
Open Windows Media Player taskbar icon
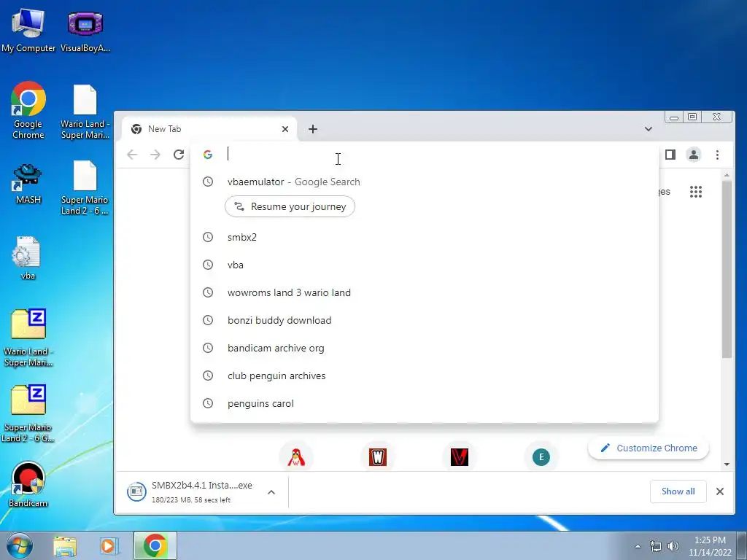pos(109,545)
